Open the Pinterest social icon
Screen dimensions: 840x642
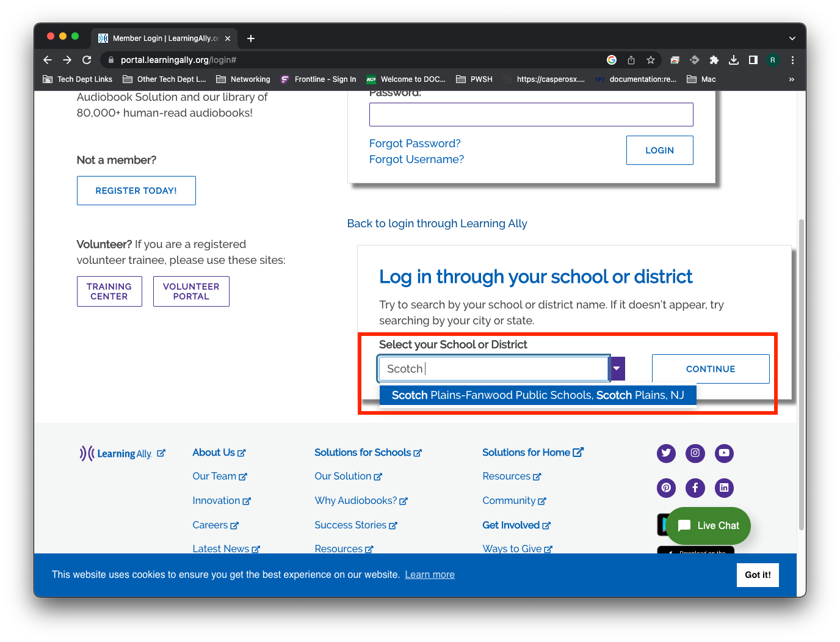(666, 487)
